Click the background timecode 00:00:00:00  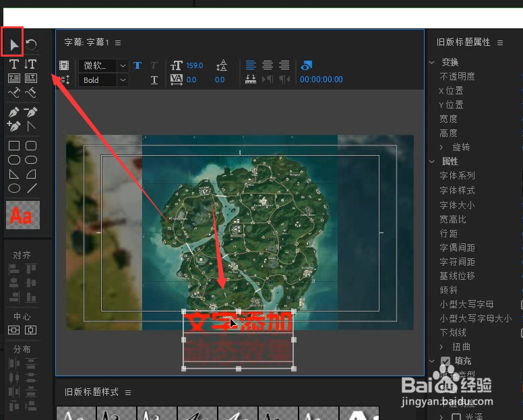(x=321, y=80)
